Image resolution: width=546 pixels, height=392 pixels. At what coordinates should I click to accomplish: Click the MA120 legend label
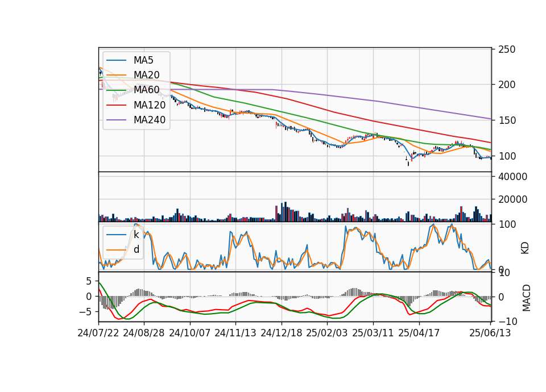pos(150,105)
